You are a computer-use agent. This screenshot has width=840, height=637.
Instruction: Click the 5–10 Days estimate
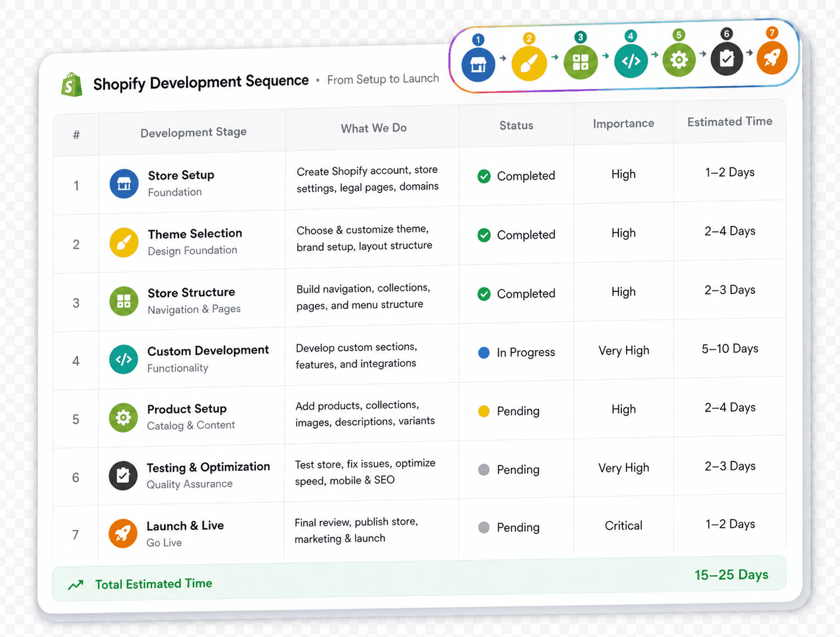(730, 349)
